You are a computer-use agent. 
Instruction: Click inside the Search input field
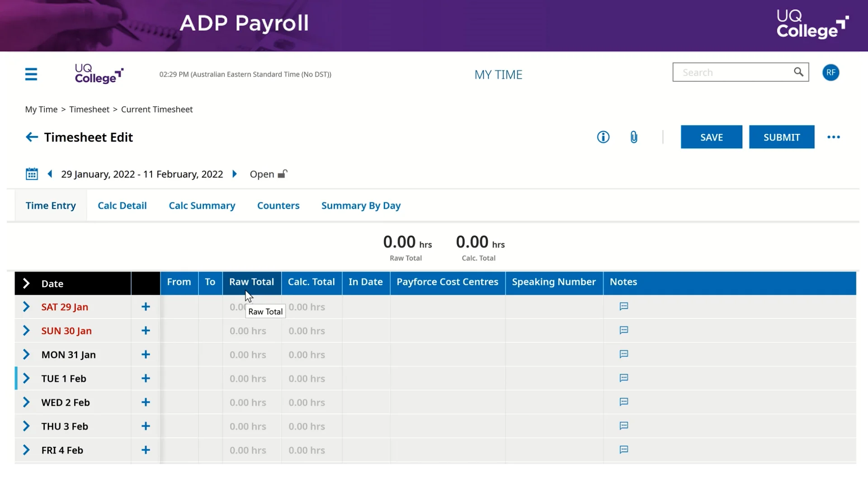tap(728, 72)
